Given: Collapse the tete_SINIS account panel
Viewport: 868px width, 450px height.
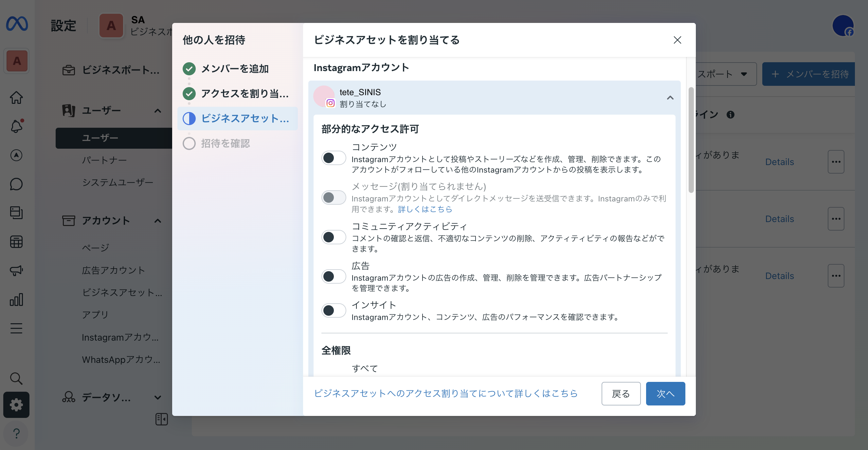Looking at the screenshot, I should pos(670,98).
